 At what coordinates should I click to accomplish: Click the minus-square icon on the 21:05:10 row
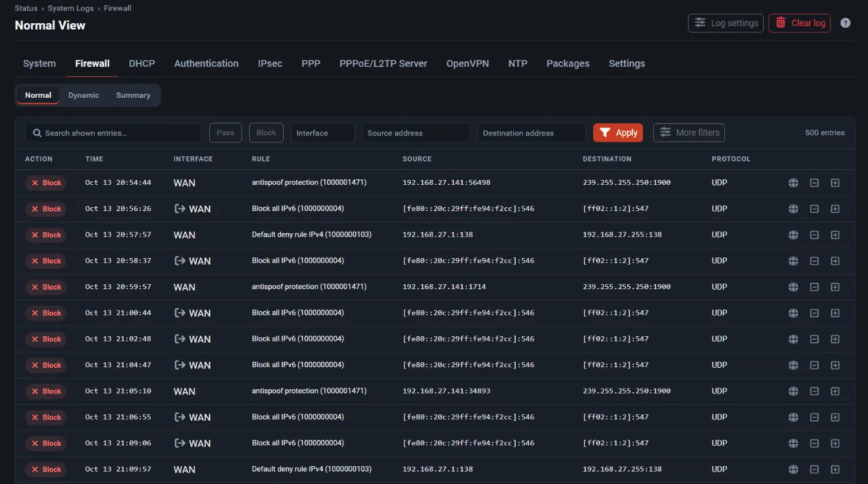[814, 391]
